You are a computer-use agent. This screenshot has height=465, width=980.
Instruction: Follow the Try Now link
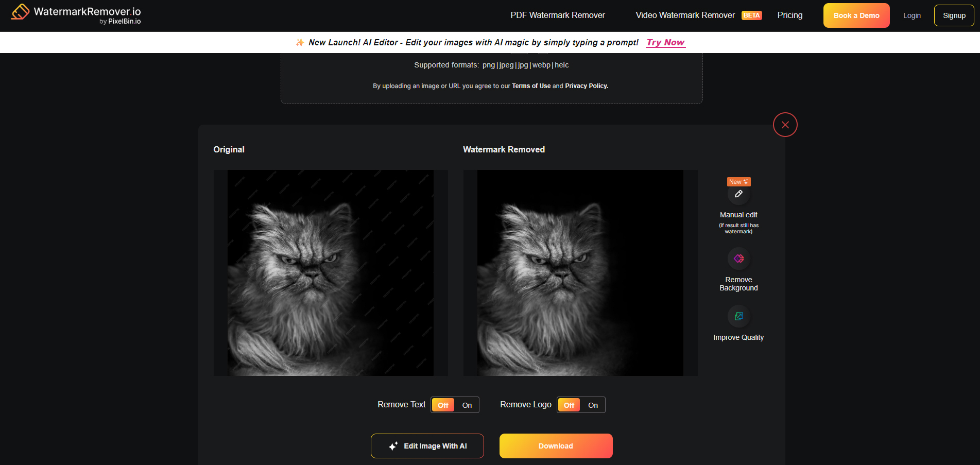point(665,42)
